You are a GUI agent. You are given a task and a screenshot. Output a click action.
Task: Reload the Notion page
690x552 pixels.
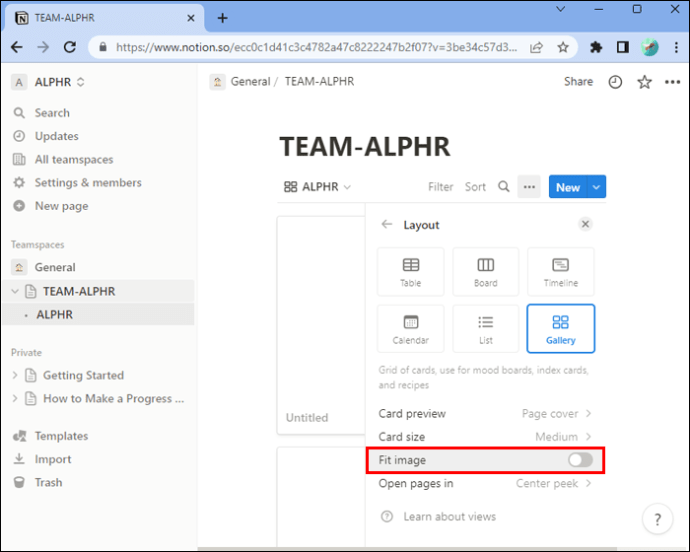point(70,47)
